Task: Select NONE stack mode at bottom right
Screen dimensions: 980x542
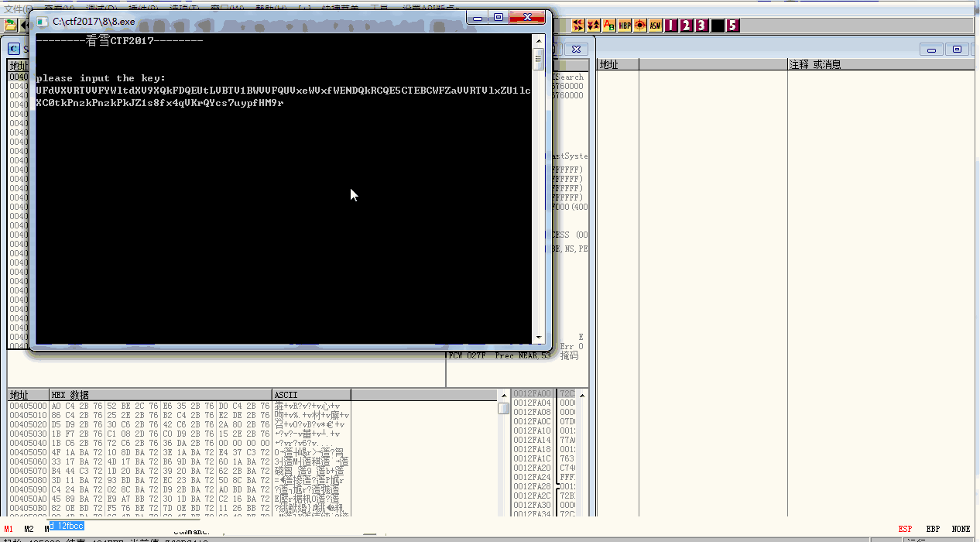Action: click(961, 529)
